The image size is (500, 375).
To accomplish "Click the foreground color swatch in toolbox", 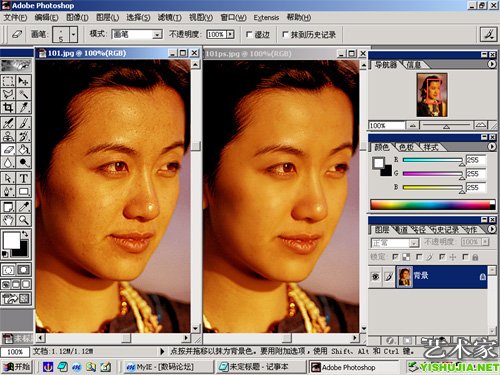I will [x=11, y=241].
